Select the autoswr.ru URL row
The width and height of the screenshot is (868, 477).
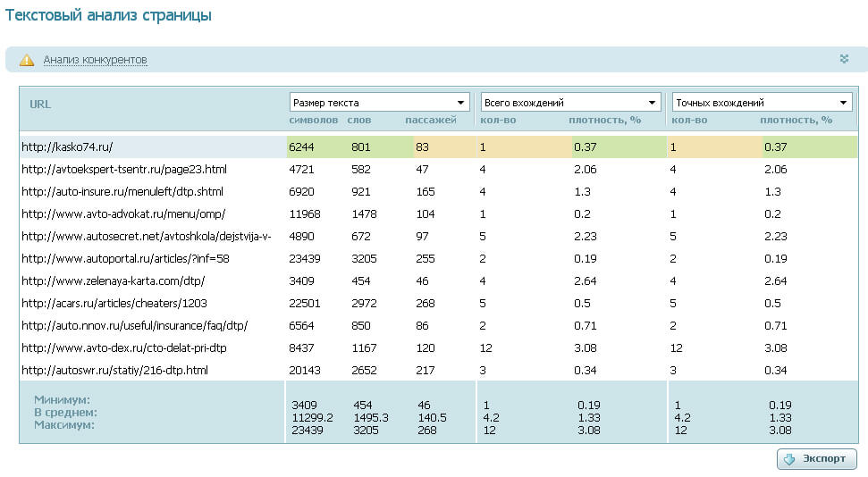click(114, 371)
